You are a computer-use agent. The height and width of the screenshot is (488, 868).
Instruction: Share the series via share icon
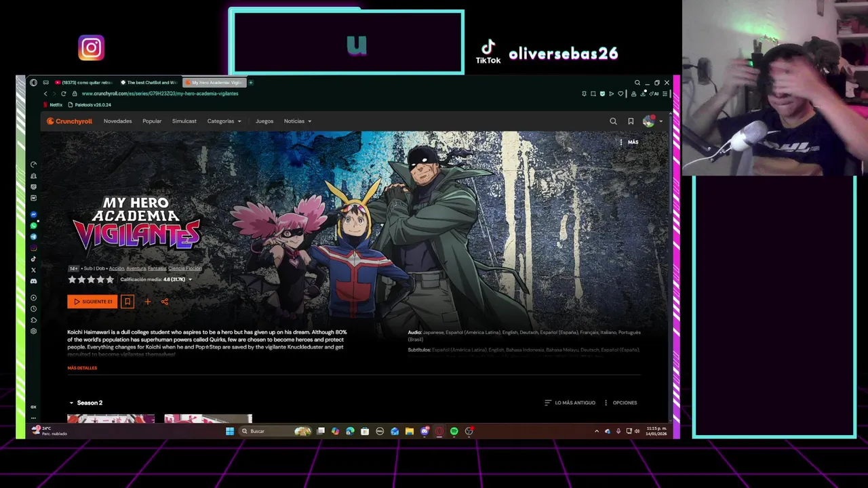[165, 302]
